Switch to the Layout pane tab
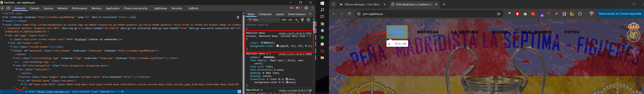The width and height of the screenshot is (644, 94). (280, 14)
